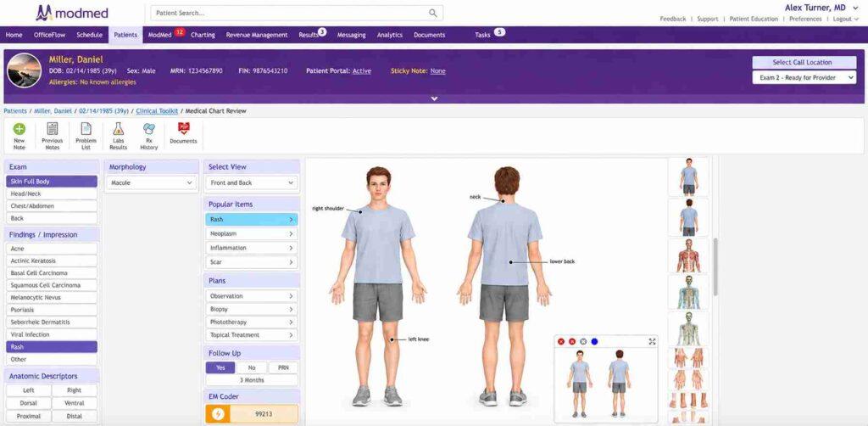
Task: Click the search magnifier icon
Action: pos(433,13)
